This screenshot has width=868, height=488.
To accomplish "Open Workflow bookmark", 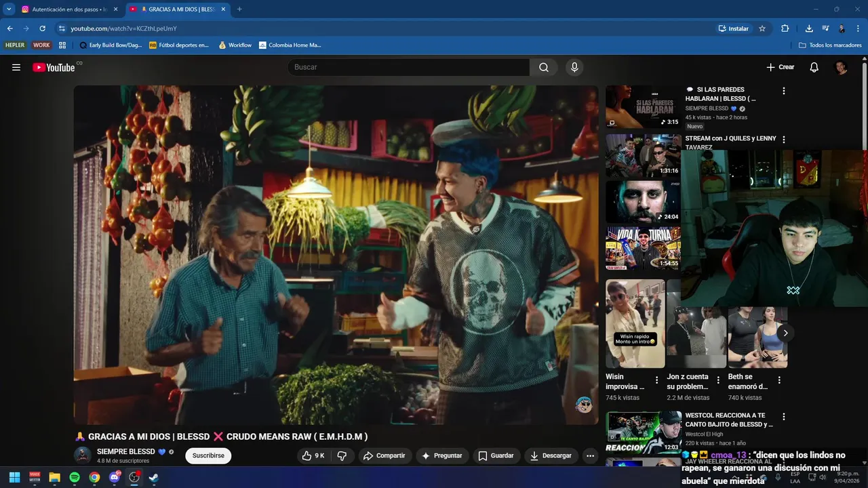I will [x=235, y=45].
